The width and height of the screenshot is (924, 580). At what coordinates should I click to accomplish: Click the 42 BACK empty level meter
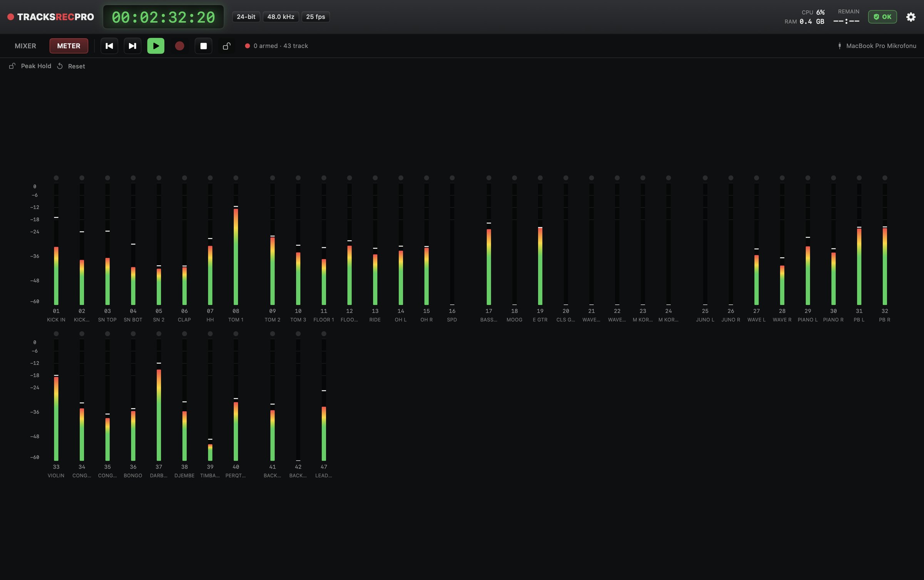click(298, 400)
